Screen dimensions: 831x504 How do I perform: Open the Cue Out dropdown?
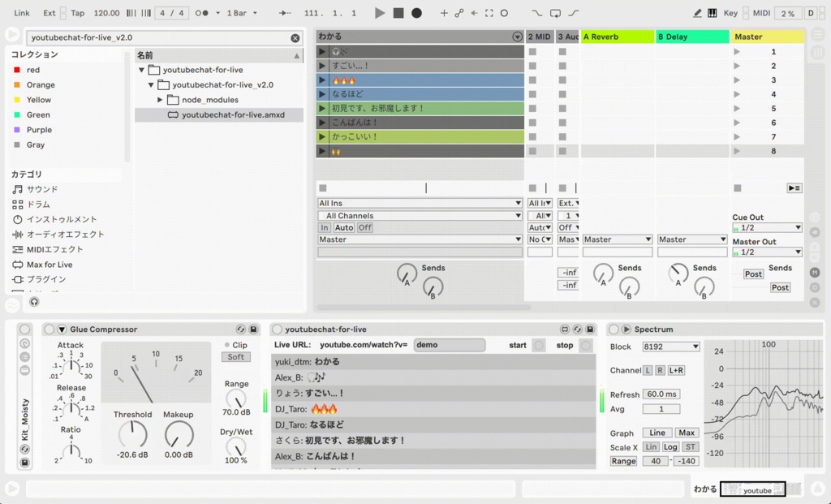pos(767,227)
